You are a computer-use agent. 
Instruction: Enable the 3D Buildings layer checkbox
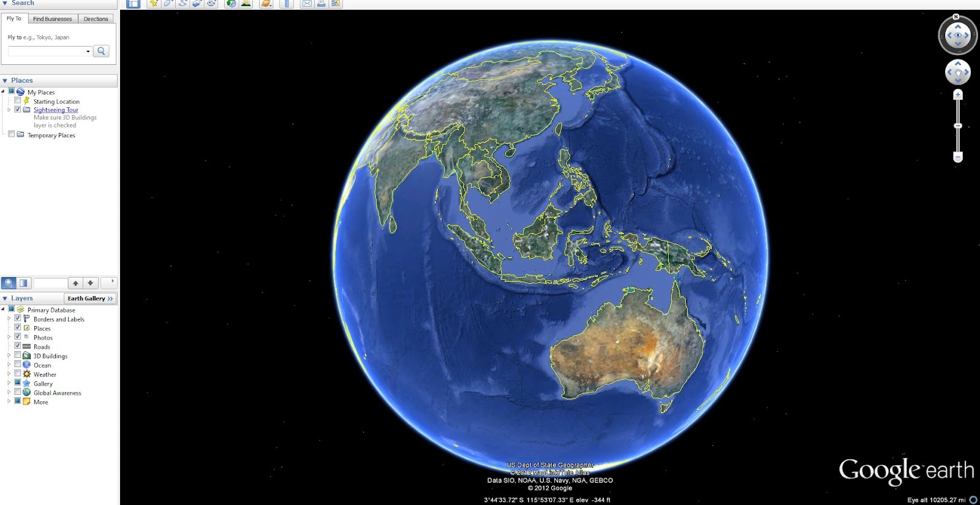18,355
